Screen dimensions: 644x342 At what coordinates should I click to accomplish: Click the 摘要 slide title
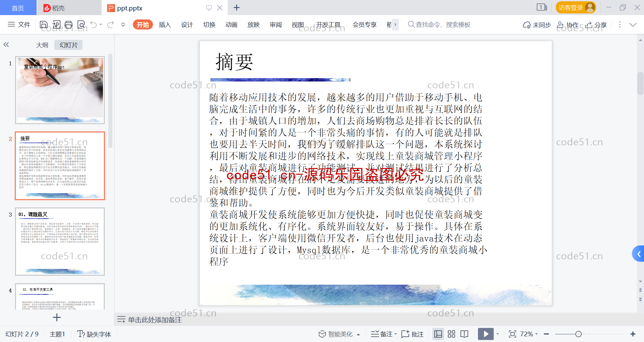(234, 62)
